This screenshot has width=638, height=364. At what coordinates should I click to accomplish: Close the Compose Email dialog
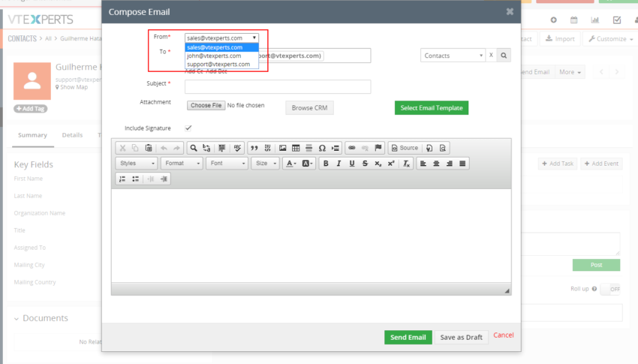510,12
